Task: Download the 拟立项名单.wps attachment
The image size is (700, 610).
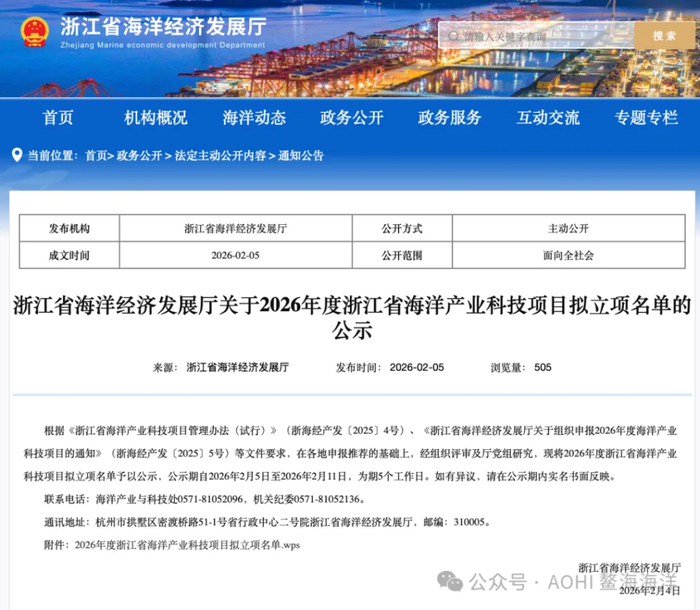Action: point(187,545)
